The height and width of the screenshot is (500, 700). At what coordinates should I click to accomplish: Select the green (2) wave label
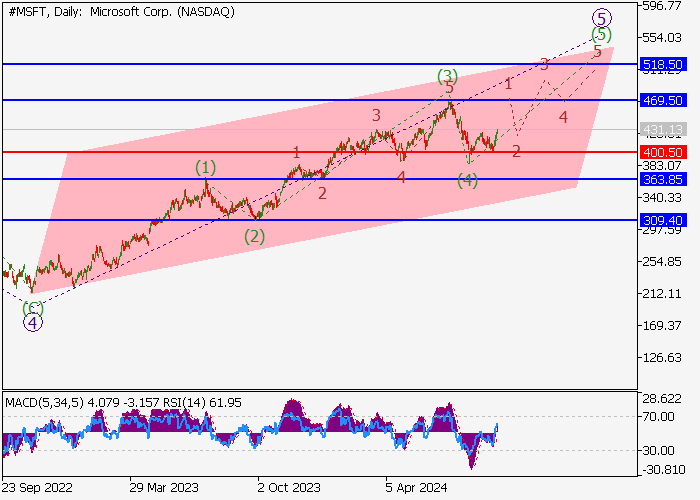(x=254, y=237)
